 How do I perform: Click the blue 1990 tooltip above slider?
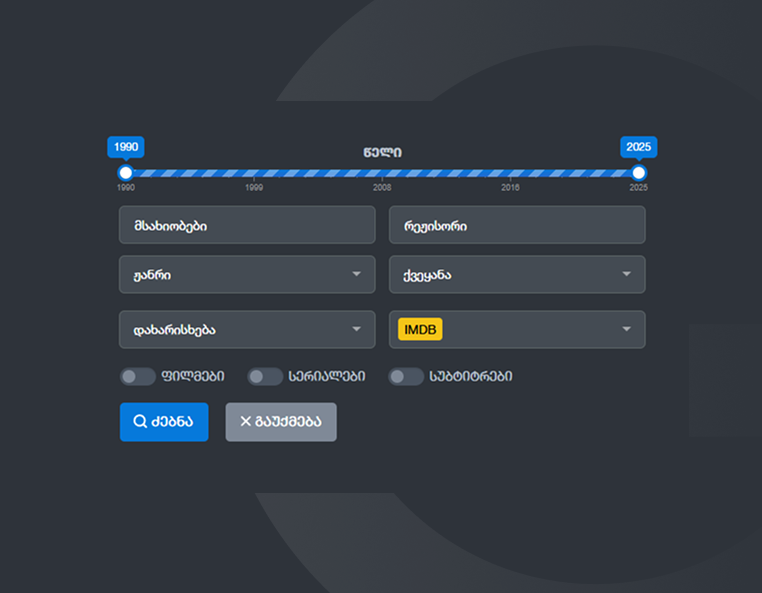tap(126, 147)
